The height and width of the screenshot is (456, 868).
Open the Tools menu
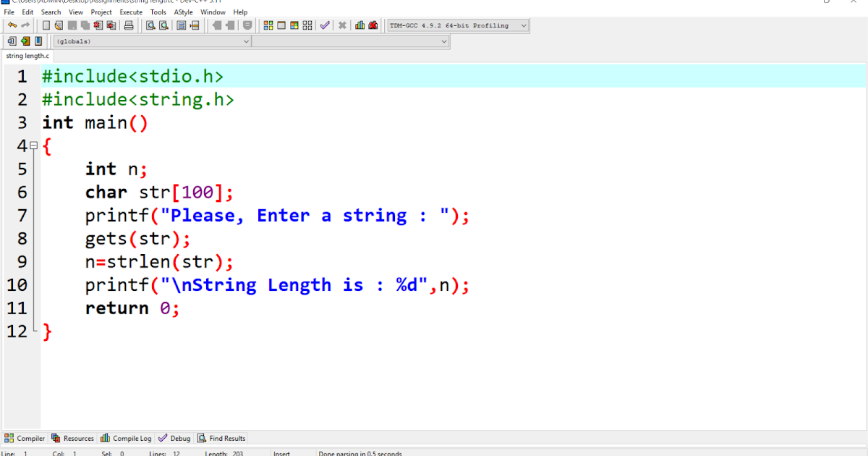point(158,12)
